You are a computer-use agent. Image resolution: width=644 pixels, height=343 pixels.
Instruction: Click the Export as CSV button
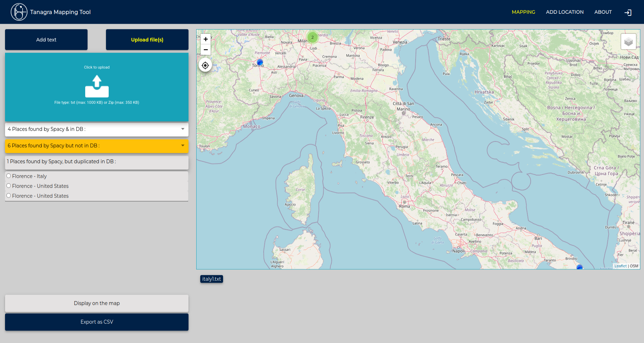(97, 322)
